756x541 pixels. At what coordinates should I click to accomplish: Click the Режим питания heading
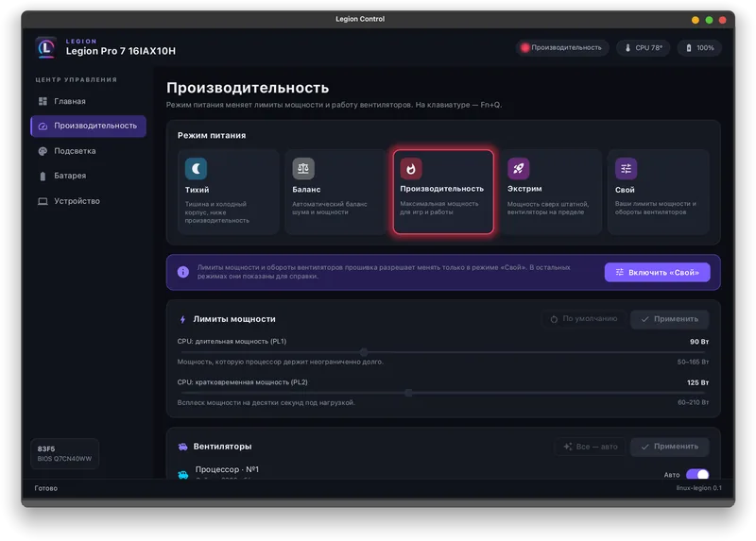pyautogui.click(x=212, y=135)
